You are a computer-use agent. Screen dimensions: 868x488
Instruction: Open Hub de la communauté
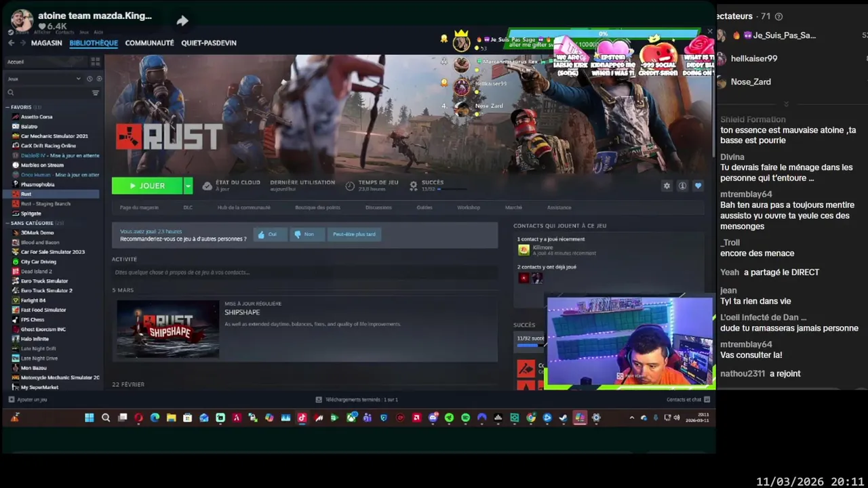click(244, 207)
